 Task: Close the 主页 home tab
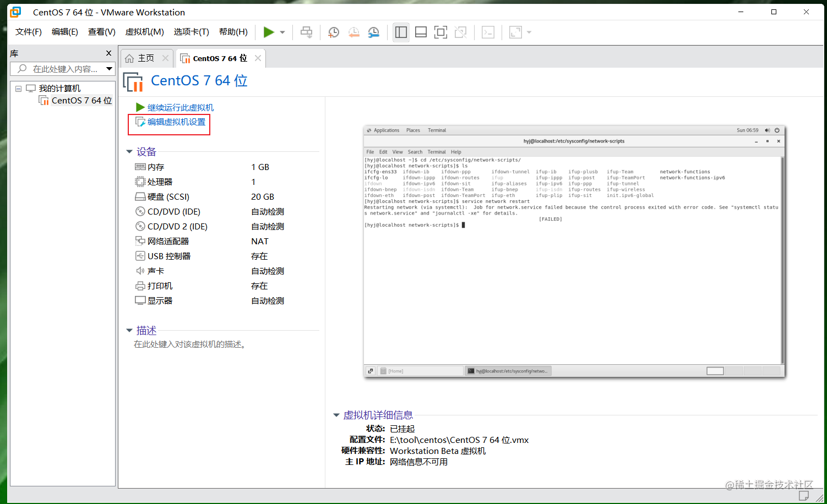165,58
